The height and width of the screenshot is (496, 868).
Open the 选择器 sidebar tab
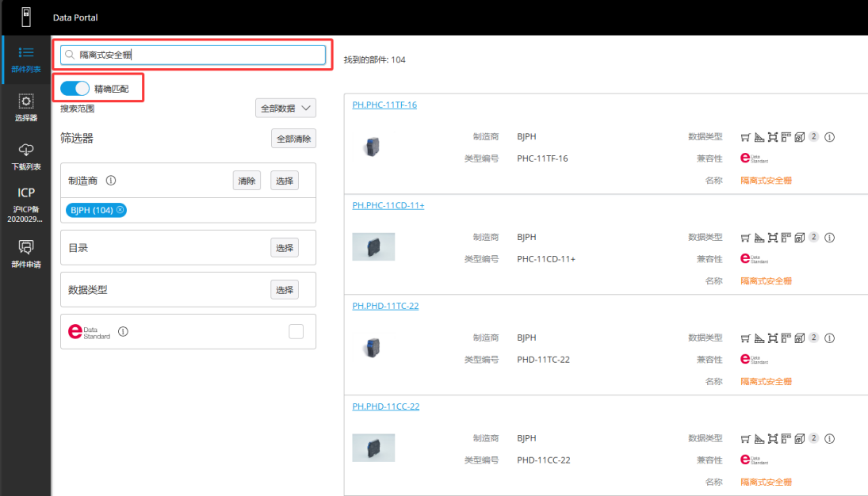tap(25, 108)
